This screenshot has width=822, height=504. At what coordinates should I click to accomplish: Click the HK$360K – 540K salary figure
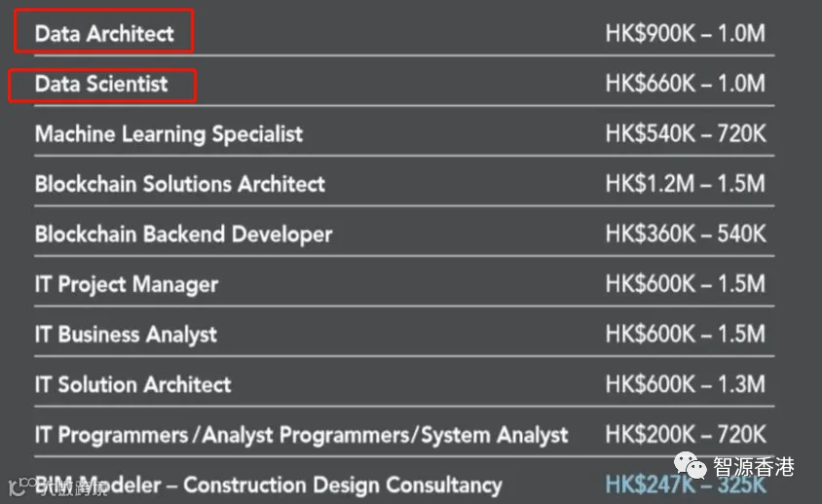coord(686,234)
